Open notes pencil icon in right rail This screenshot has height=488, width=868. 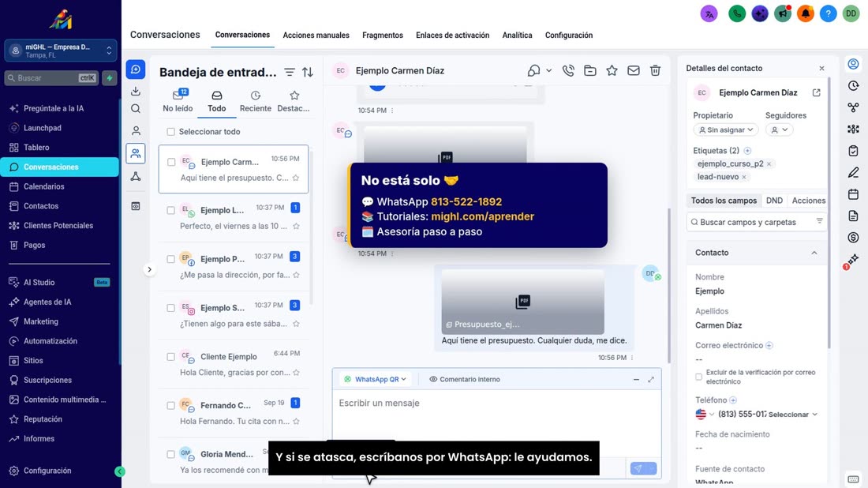pyautogui.click(x=853, y=173)
